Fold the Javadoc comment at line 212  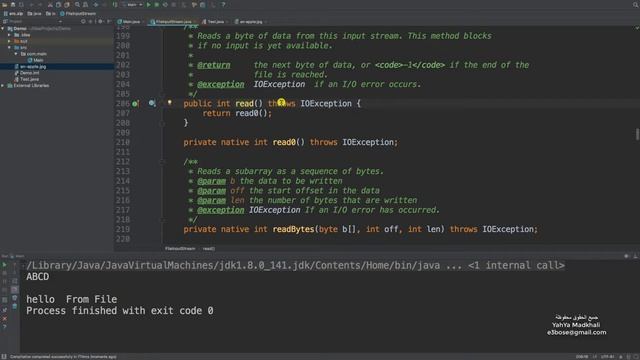coord(162,162)
